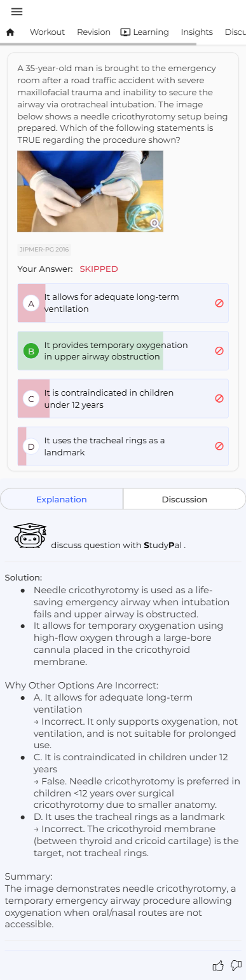
Task: Click strike-out icon for option A
Action: 219,303
